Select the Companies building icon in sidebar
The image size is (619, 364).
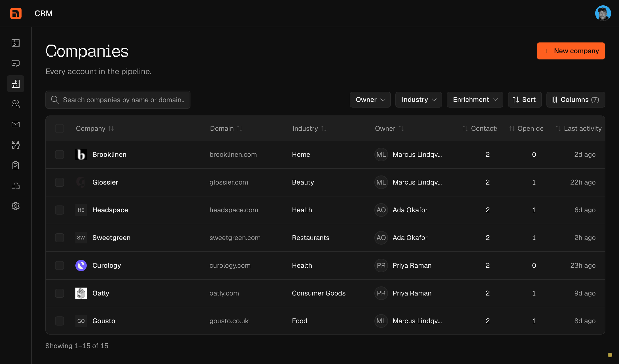click(x=16, y=84)
